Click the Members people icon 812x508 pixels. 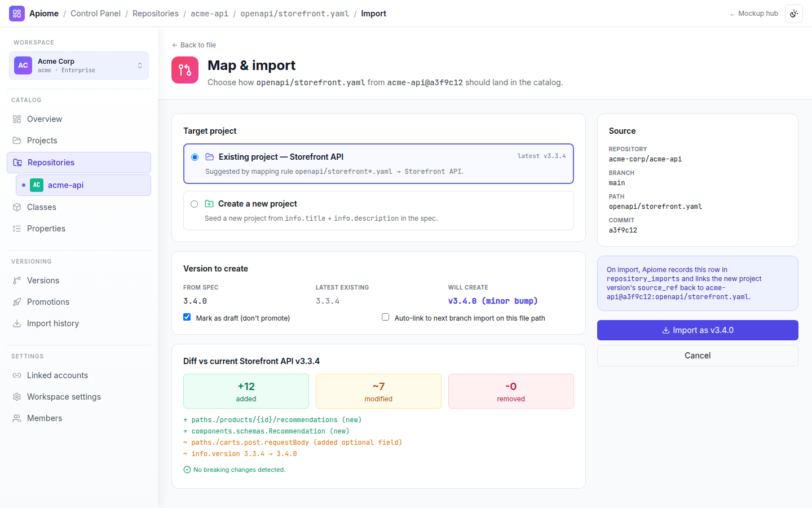tap(17, 418)
